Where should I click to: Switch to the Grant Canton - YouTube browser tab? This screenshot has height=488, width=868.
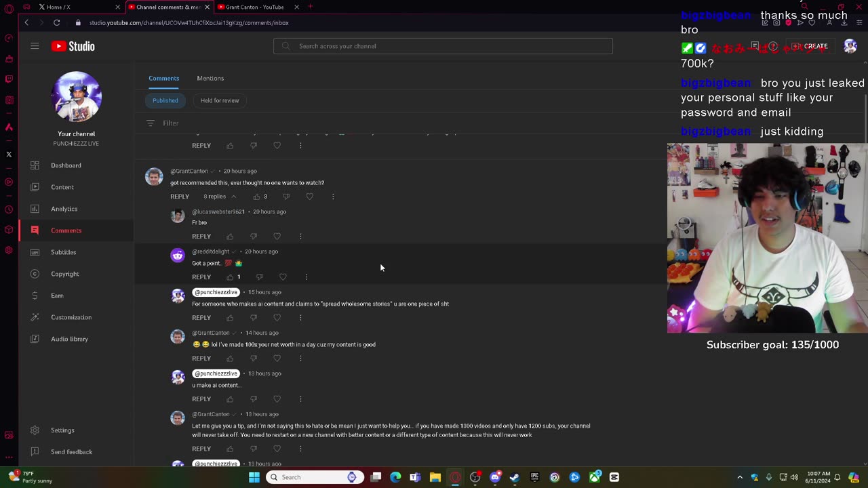click(x=259, y=7)
